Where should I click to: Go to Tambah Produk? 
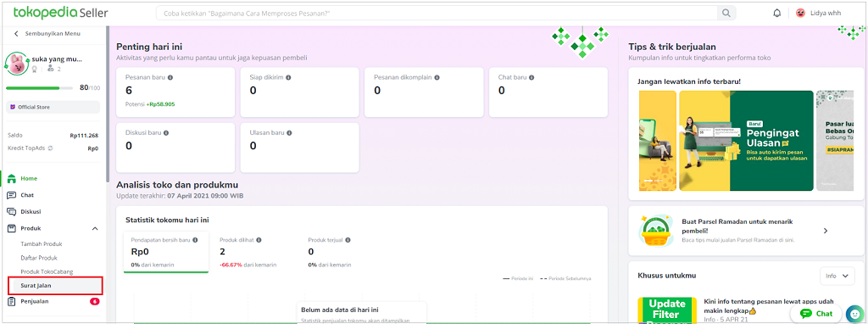coord(42,243)
